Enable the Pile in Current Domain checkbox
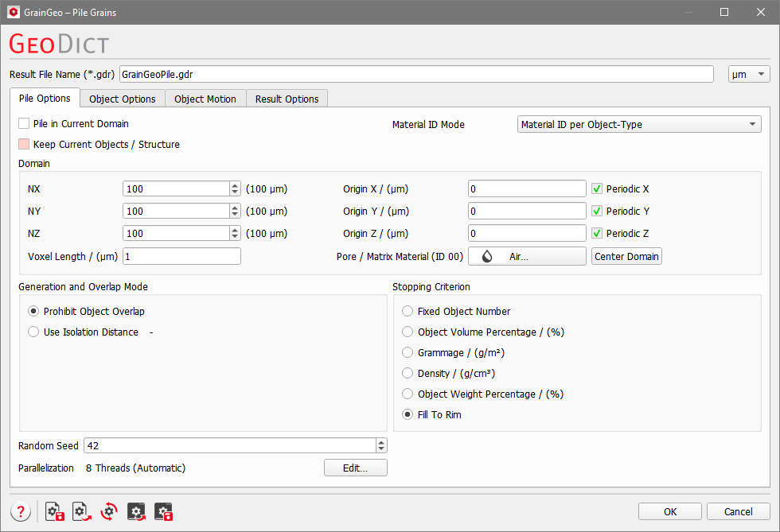This screenshot has width=780, height=532. tap(24, 124)
